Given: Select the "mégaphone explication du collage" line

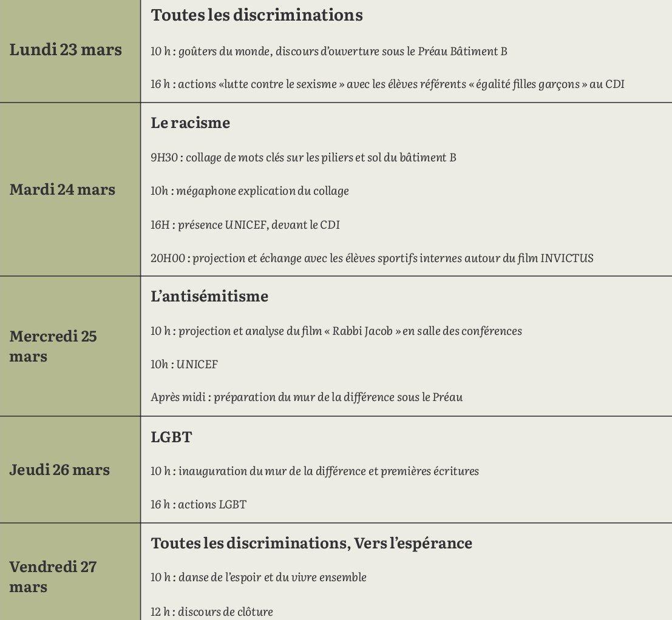Looking at the screenshot, I should click(249, 191).
